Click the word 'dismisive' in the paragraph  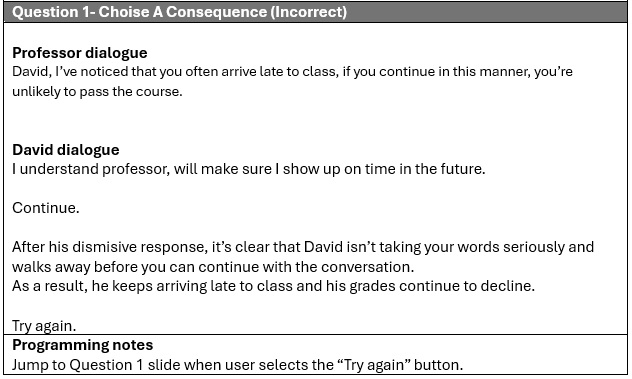click(x=105, y=247)
